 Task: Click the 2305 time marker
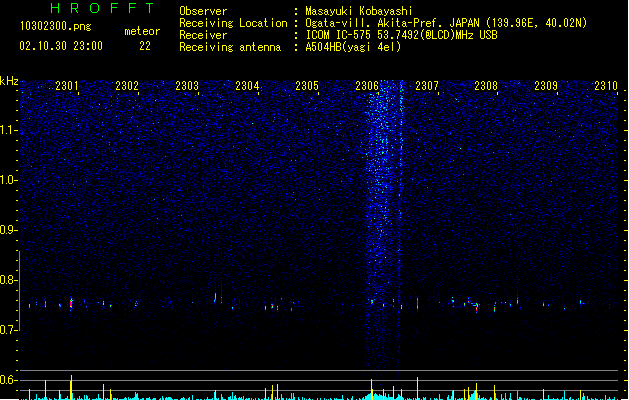tap(307, 86)
